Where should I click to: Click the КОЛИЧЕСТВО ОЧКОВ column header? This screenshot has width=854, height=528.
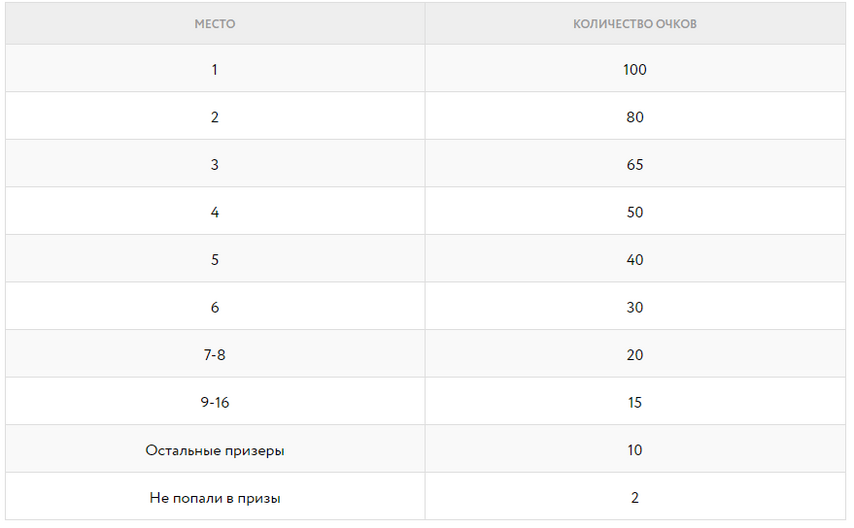[635, 24]
